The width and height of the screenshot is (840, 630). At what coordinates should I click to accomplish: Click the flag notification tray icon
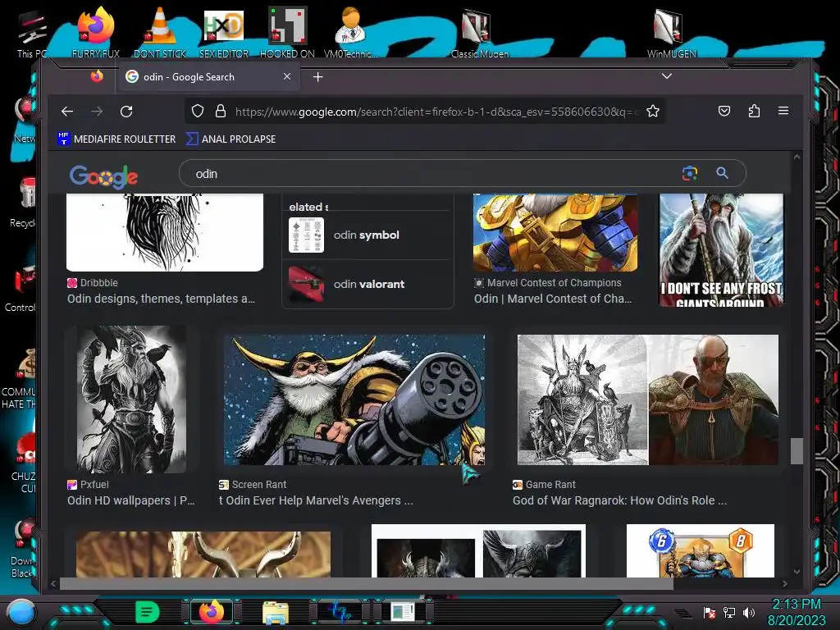click(710, 612)
